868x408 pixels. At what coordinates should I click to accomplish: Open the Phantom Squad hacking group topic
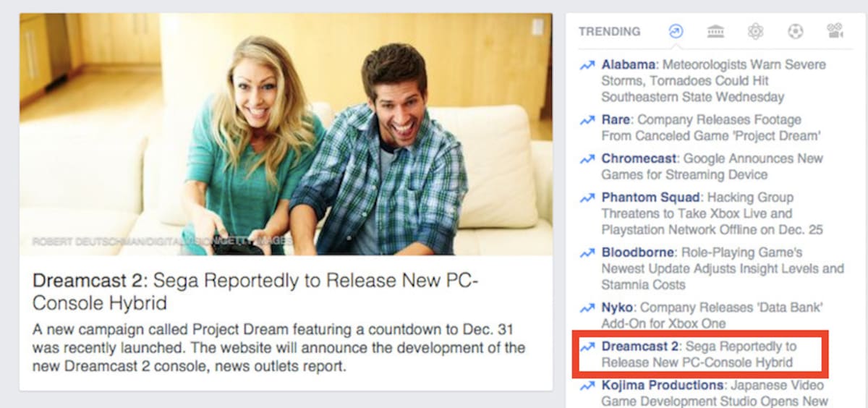(712, 213)
